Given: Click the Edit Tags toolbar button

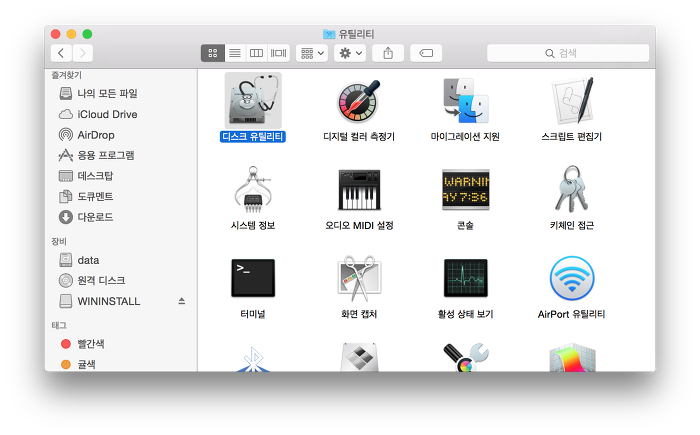Looking at the screenshot, I should click(x=426, y=53).
